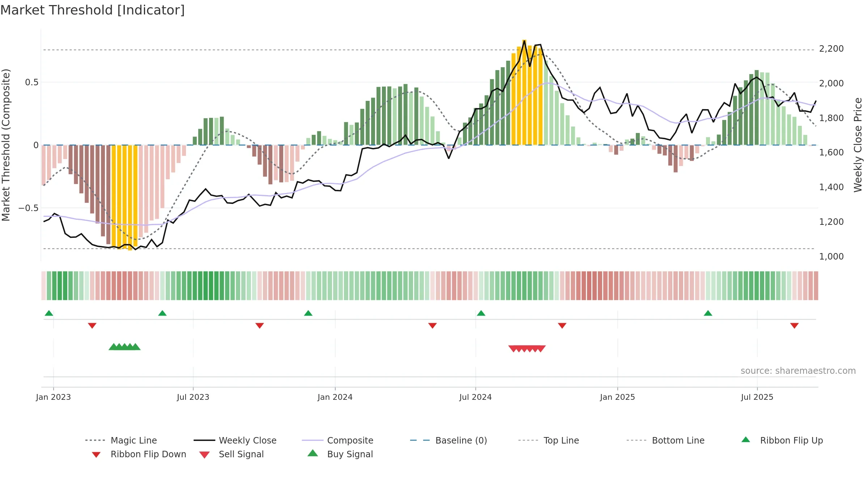Click the tallest yellow bar at the peak
Screen dimensions: 868x488
[x=524, y=92]
